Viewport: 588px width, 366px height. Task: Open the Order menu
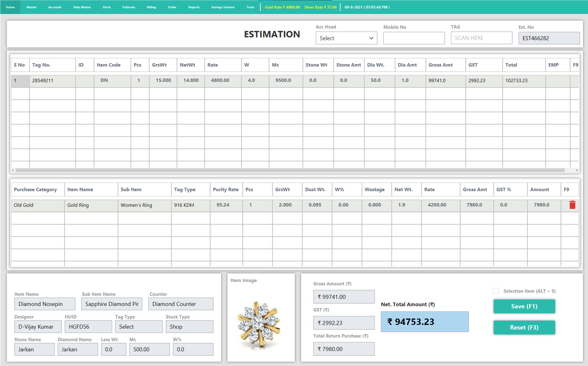172,7
